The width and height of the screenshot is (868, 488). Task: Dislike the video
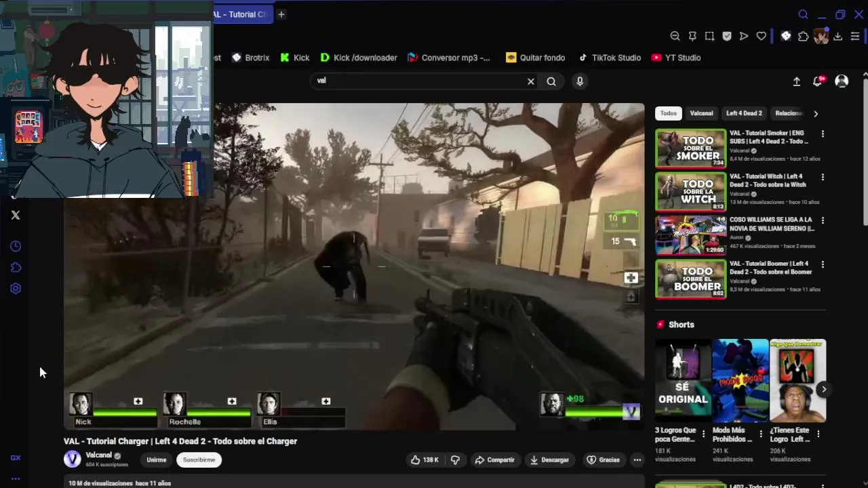click(455, 460)
